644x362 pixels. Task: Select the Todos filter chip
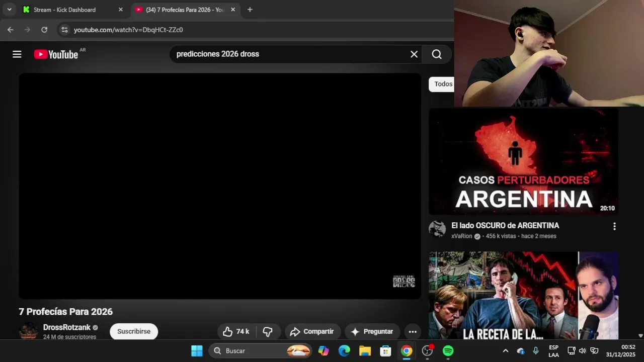442,84
